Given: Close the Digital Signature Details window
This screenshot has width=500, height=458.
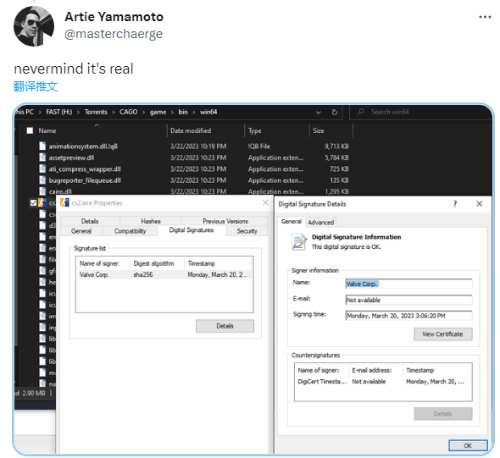Looking at the screenshot, I should pyautogui.click(x=479, y=204).
